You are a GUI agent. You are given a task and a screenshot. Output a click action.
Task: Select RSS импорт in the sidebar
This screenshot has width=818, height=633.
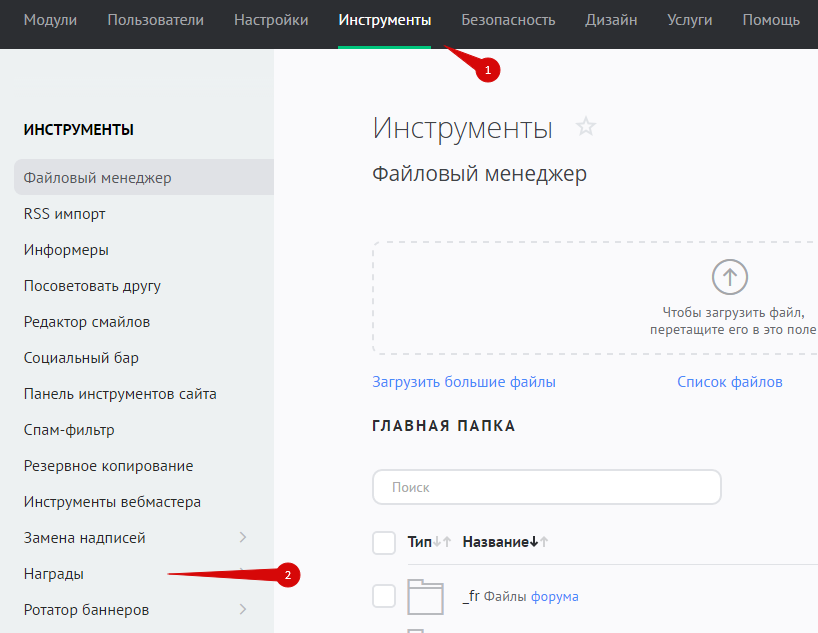[x=65, y=214]
